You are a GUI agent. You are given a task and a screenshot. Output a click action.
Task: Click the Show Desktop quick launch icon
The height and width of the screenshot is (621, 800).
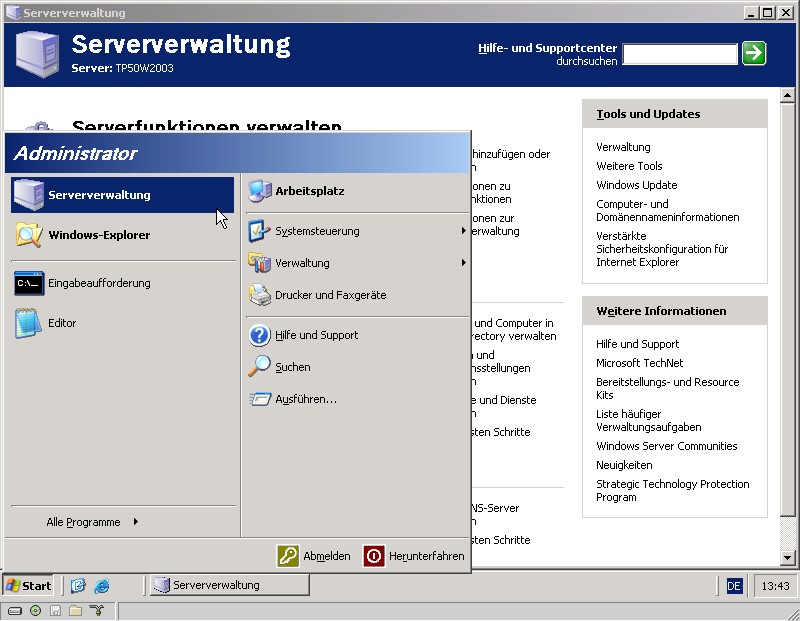[78, 585]
